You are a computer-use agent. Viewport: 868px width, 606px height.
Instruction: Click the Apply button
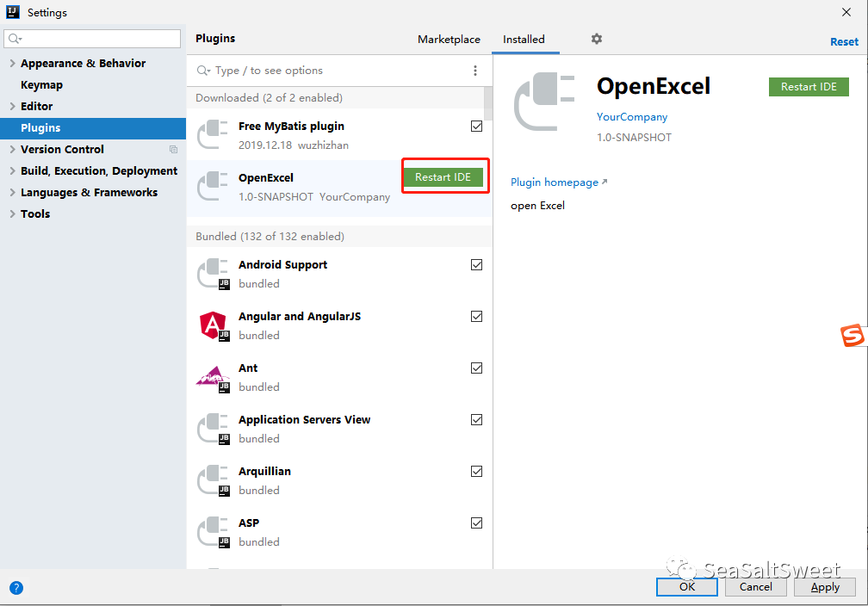(x=825, y=587)
